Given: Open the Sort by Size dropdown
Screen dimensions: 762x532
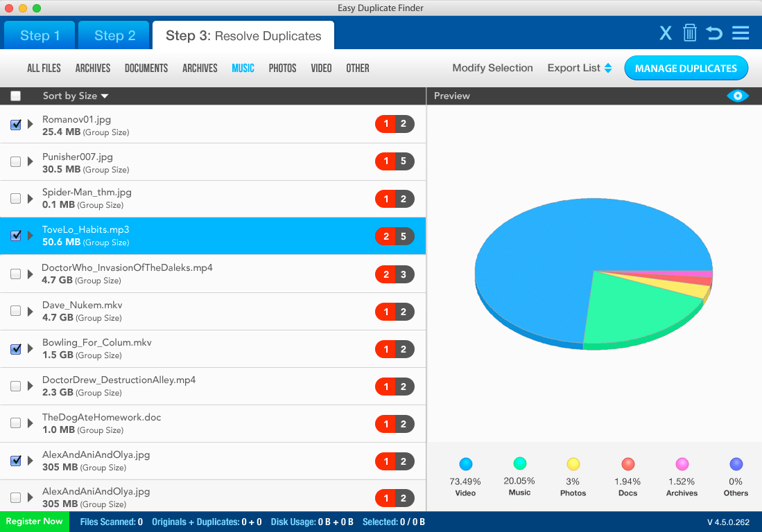Looking at the screenshot, I should pyautogui.click(x=76, y=96).
